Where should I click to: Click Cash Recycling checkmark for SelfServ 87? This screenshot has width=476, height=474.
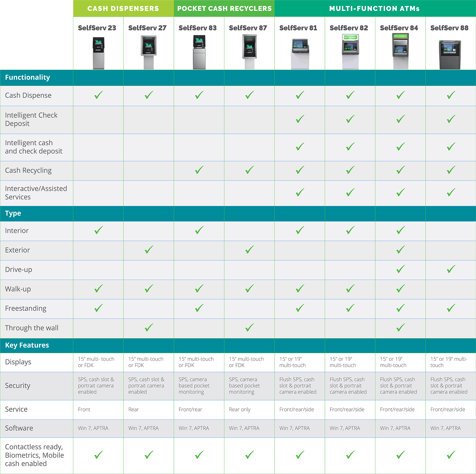point(249,170)
